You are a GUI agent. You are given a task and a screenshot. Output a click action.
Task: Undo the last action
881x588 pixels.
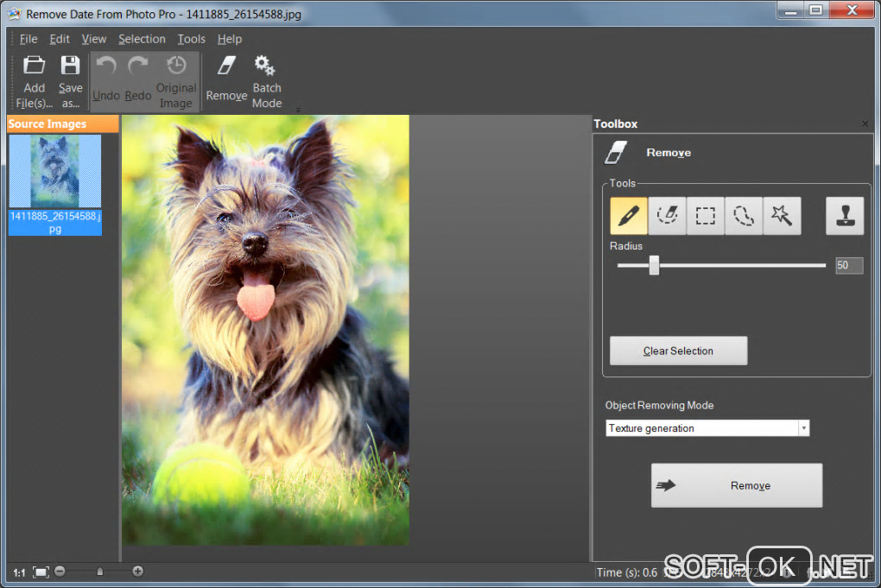106,80
